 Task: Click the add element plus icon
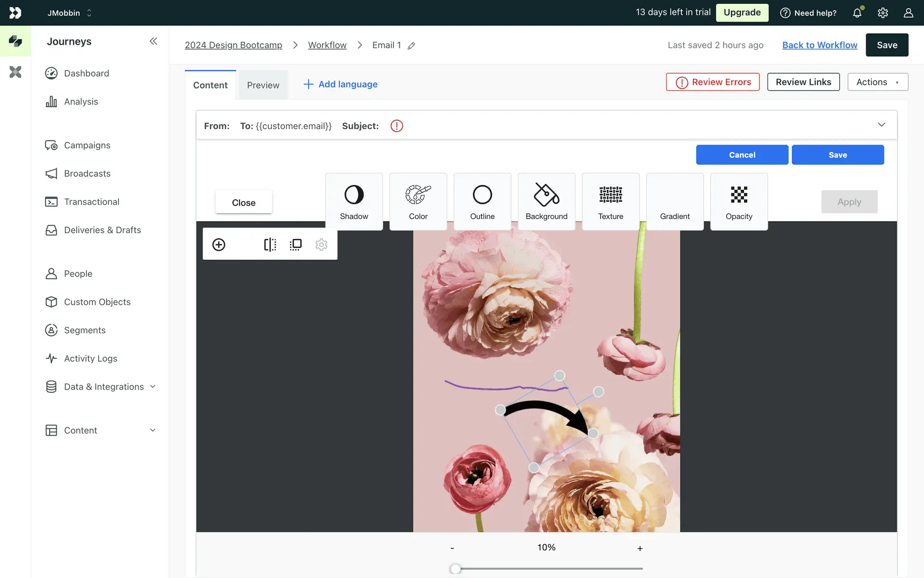click(x=218, y=245)
